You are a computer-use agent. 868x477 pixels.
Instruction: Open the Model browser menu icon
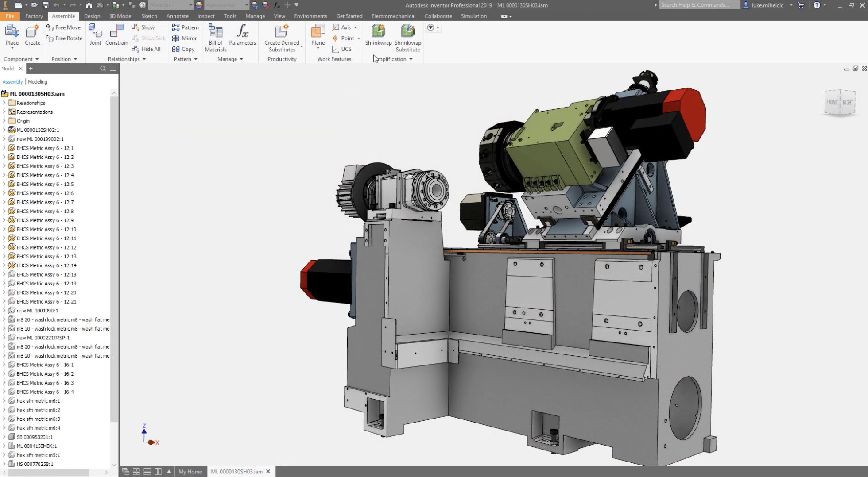pyautogui.click(x=113, y=69)
